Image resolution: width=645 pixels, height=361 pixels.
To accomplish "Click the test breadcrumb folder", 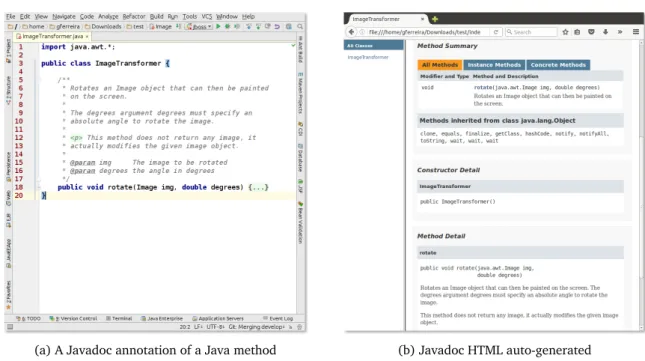I will (x=135, y=26).
